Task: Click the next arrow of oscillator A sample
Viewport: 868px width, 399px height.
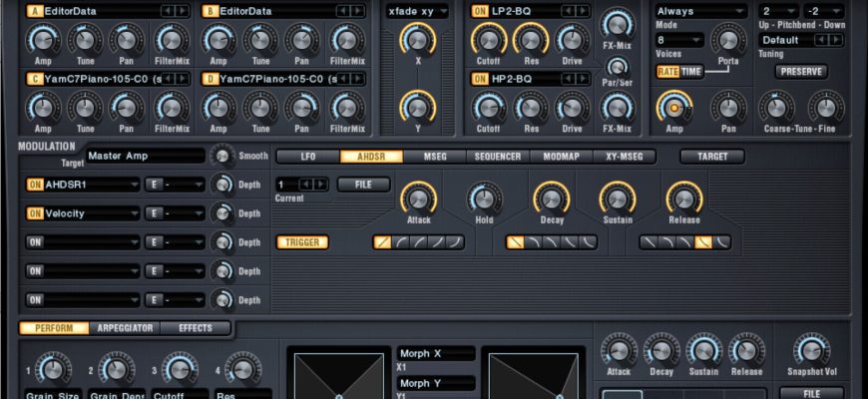Action: 183,11
